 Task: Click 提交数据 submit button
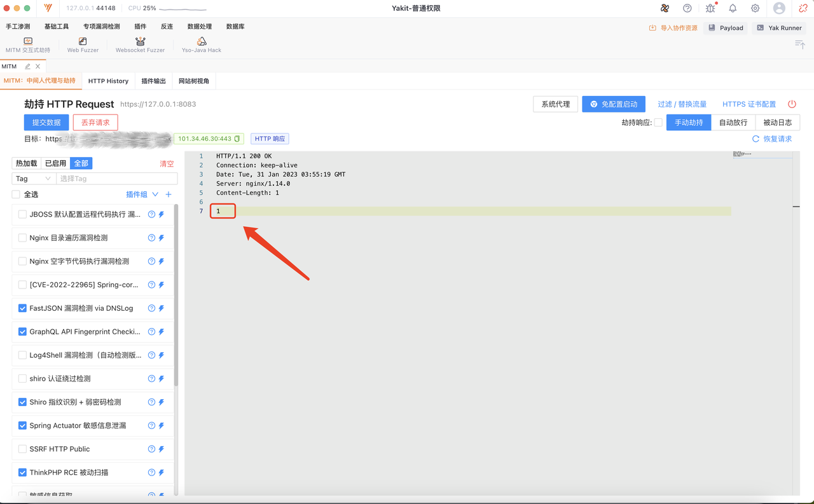[x=46, y=123]
